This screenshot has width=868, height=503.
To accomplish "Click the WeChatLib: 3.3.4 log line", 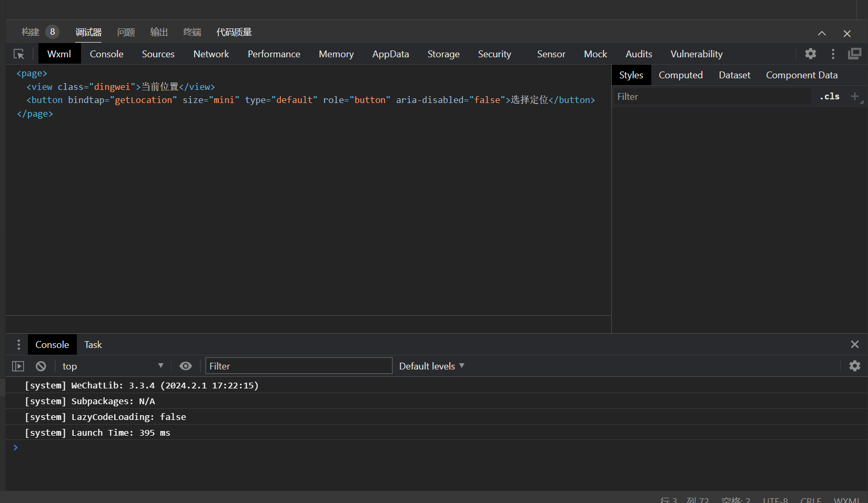I will [x=142, y=385].
